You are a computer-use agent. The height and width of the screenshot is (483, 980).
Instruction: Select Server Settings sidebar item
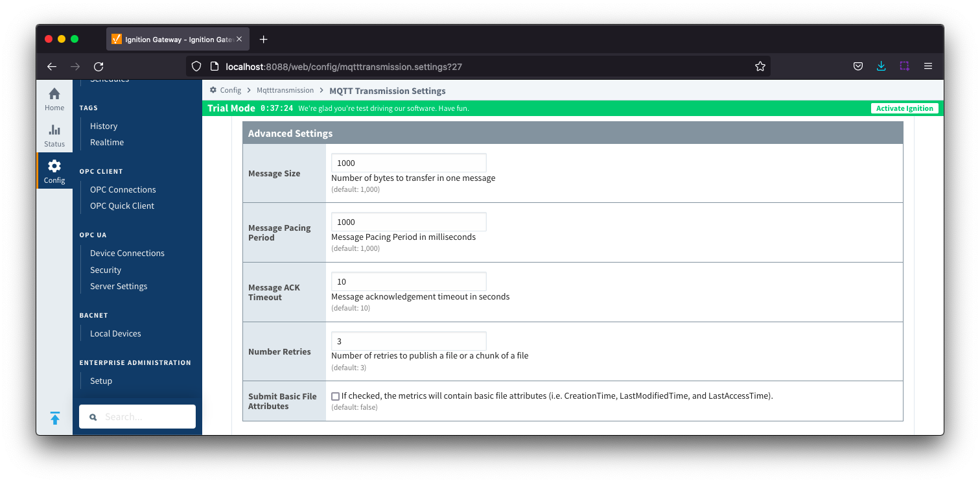(119, 286)
